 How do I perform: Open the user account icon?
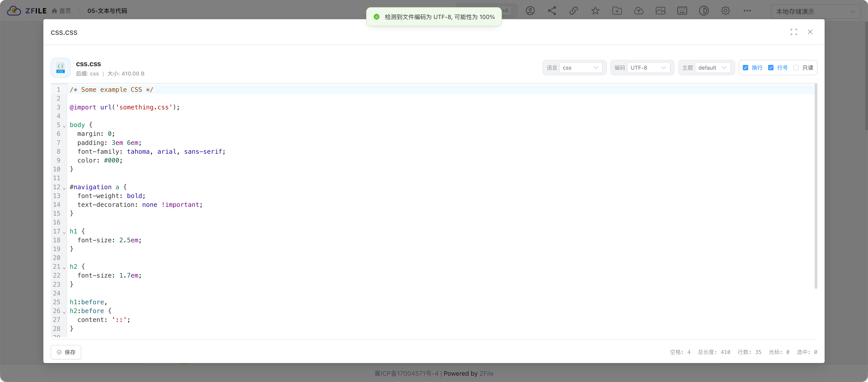tap(530, 11)
